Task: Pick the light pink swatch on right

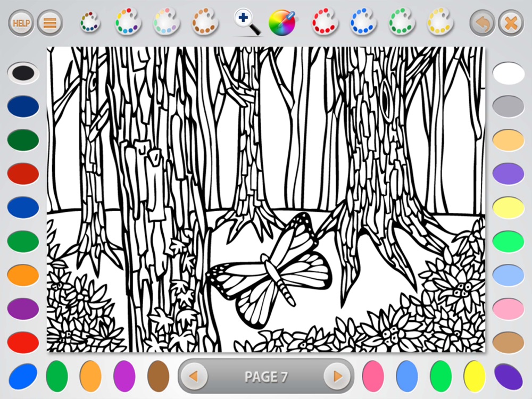Action: [x=508, y=309]
